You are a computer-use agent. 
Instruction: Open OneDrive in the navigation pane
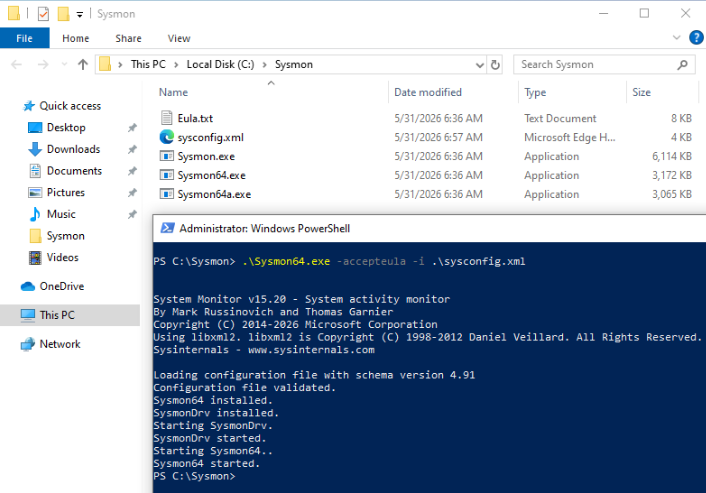(61, 286)
